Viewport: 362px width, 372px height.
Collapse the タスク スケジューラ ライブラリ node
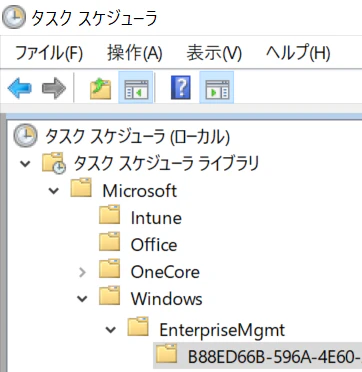(x=25, y=164)
